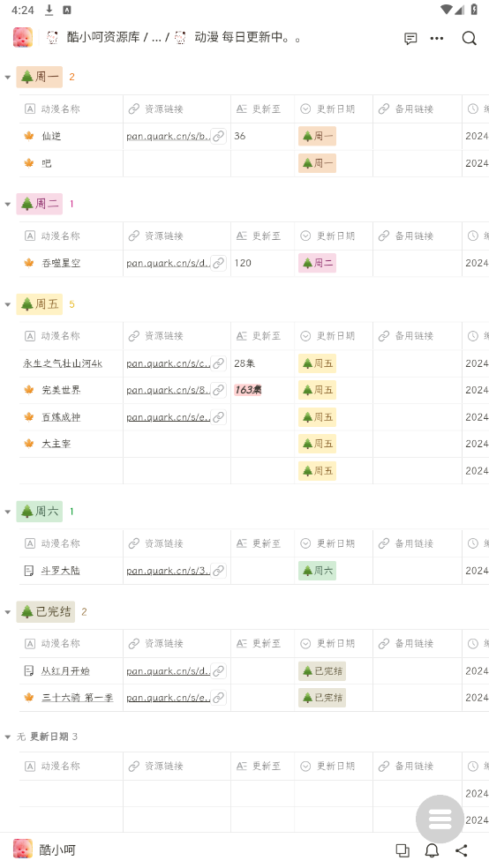
Task: Open the 斗罗大陆 page title
Action: (x=60, y=571)
